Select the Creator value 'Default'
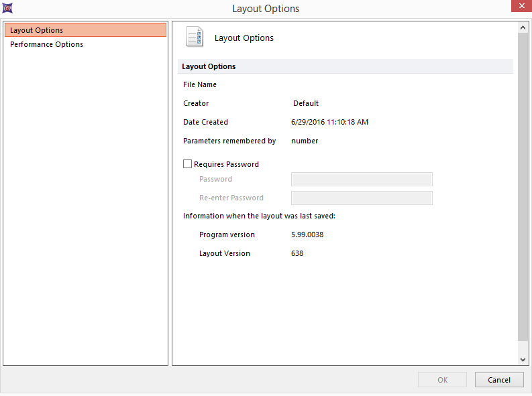The height and width of the screenshot is (396, 532). click(306, 103)
